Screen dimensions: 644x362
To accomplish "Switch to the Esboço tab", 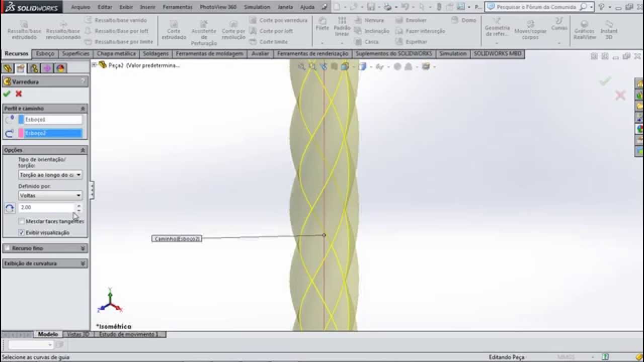I will tap(45, 54).
